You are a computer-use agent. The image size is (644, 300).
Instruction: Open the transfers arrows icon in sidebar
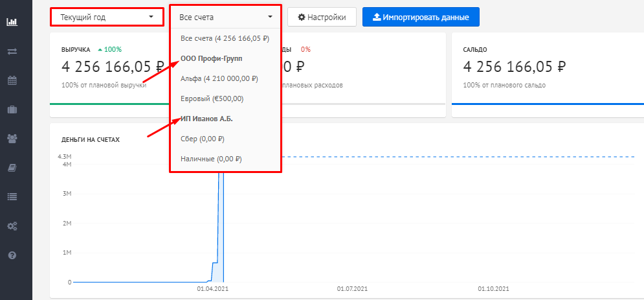12,51
